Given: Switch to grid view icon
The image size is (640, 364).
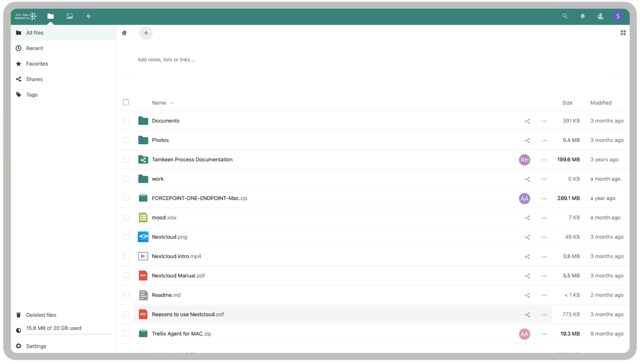Looking at the screenshot, I should click(623, 33).
